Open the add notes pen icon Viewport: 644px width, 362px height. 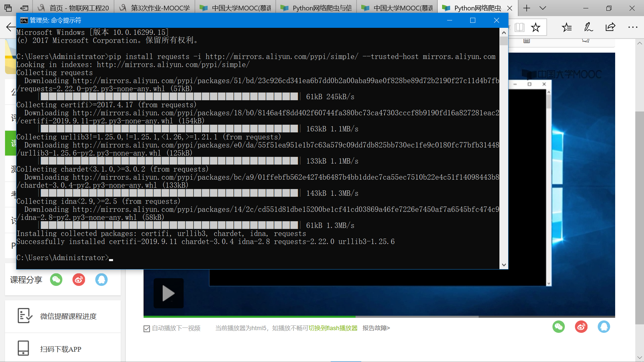588,27
